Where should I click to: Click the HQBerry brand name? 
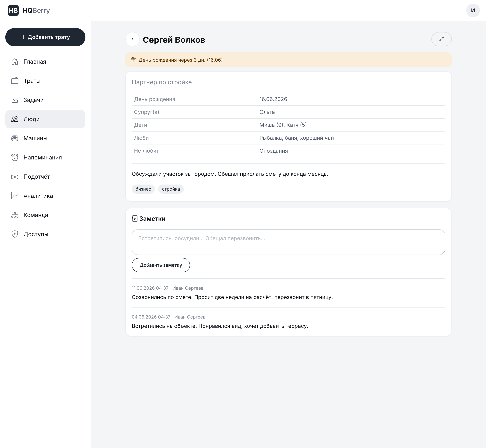[36, 10]
